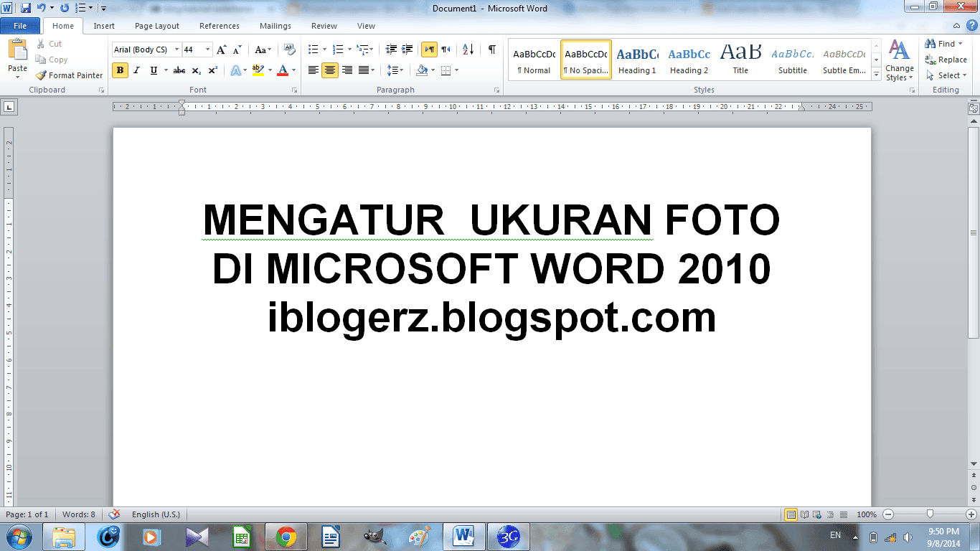Screen dimensions: 980x551
Task: Click the Word icon in Windows taskbar
Action: pos(464,536)
